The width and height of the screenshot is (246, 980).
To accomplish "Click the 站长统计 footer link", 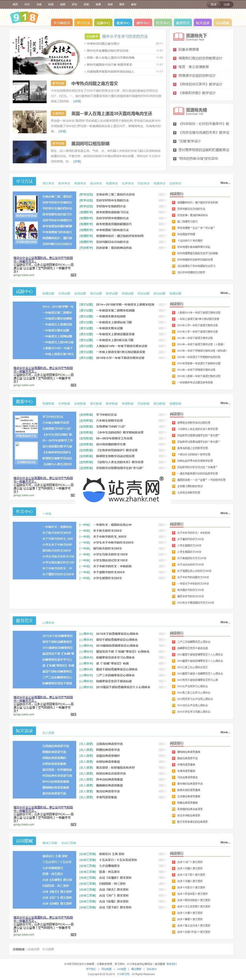I will point(152,969).
